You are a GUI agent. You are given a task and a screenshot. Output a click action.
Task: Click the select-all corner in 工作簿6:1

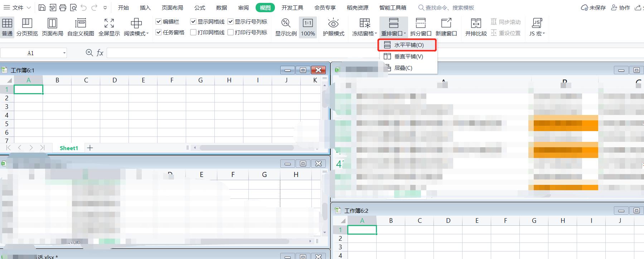point(7,80)
